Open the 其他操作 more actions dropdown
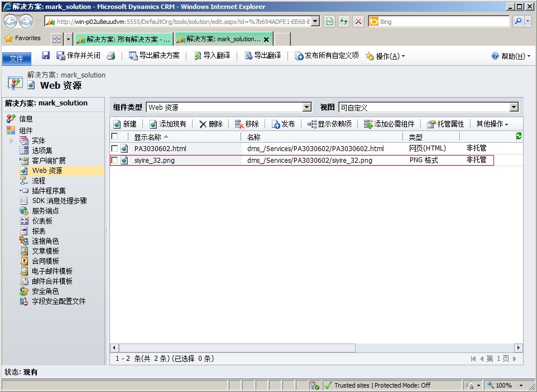The image size is (537, 392). pyautogui.click(x=492, y=124)
